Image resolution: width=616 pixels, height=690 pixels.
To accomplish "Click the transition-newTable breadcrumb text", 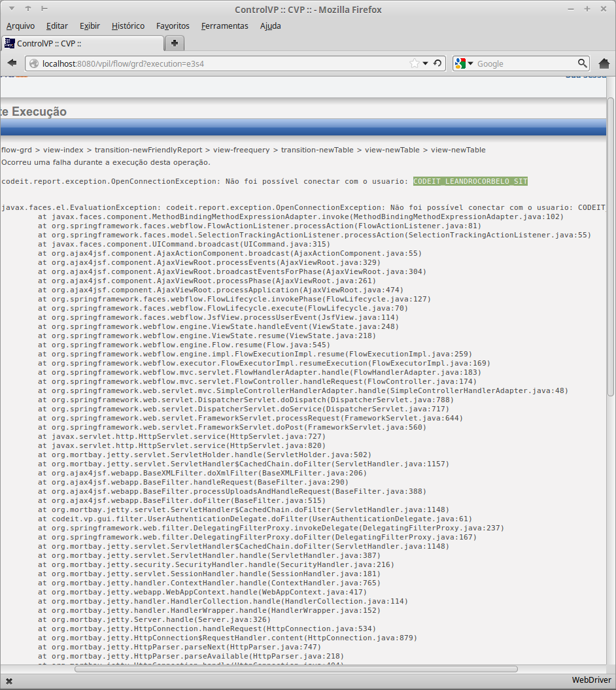I will tap(317, 150).
